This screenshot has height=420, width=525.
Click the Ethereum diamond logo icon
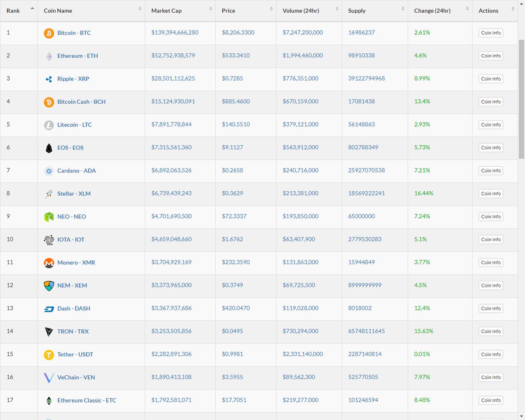[49, 56]
